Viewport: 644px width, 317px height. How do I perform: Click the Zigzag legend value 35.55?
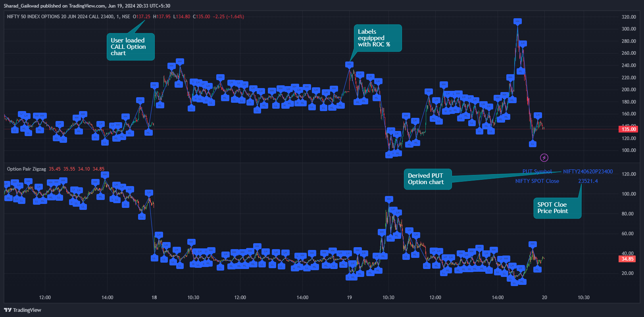69,169
